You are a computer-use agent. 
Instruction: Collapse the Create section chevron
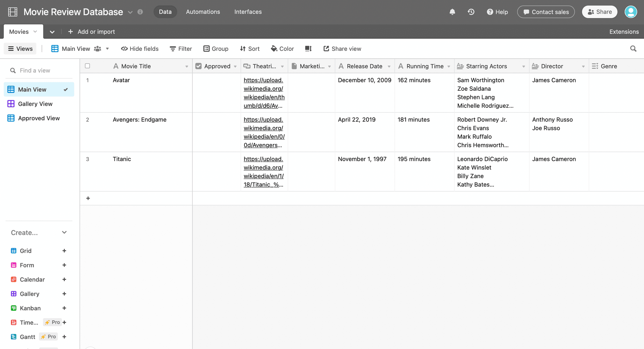[x=64, y=233]
